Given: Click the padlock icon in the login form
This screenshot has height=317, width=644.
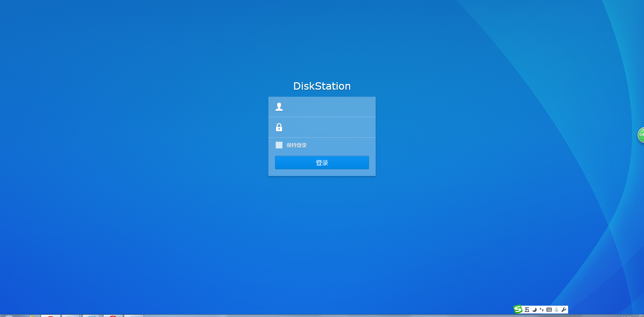Looking at the screenshot, I should [x=279, y=127].
